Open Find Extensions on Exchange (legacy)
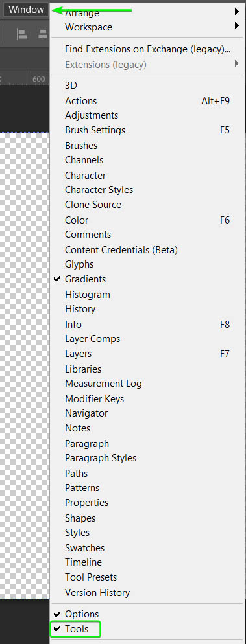The image size is (246, 644). point(147,49)
